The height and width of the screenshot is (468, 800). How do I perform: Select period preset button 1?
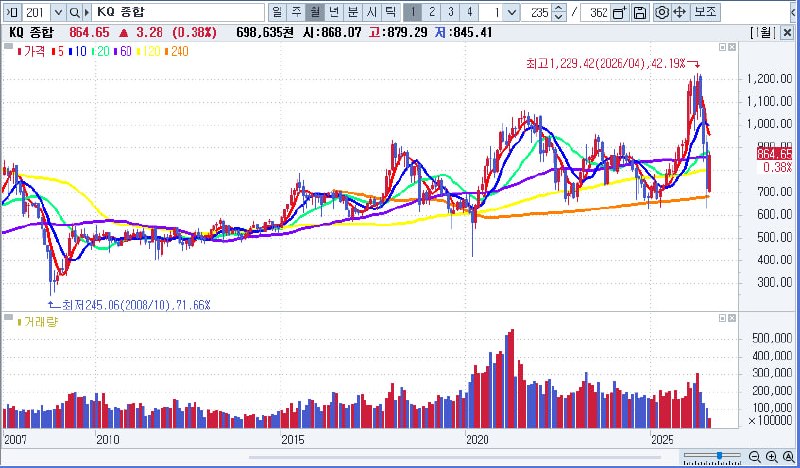[413, 12]
